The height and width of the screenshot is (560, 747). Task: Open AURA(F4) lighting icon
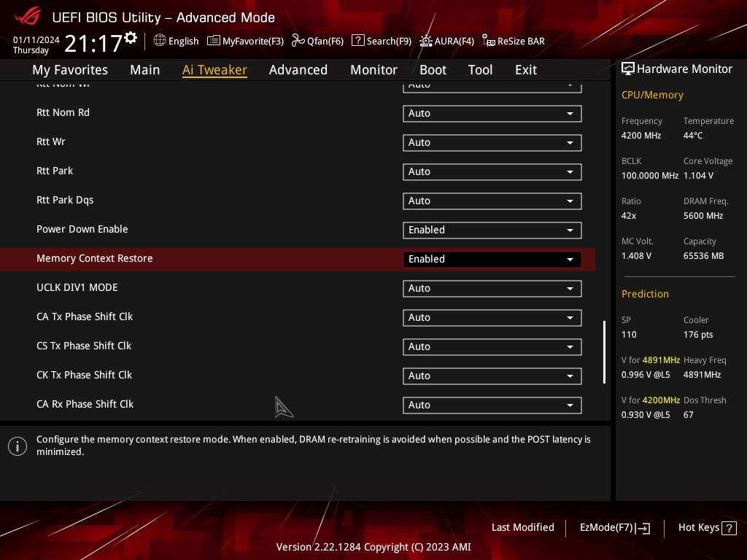point(425,41)
